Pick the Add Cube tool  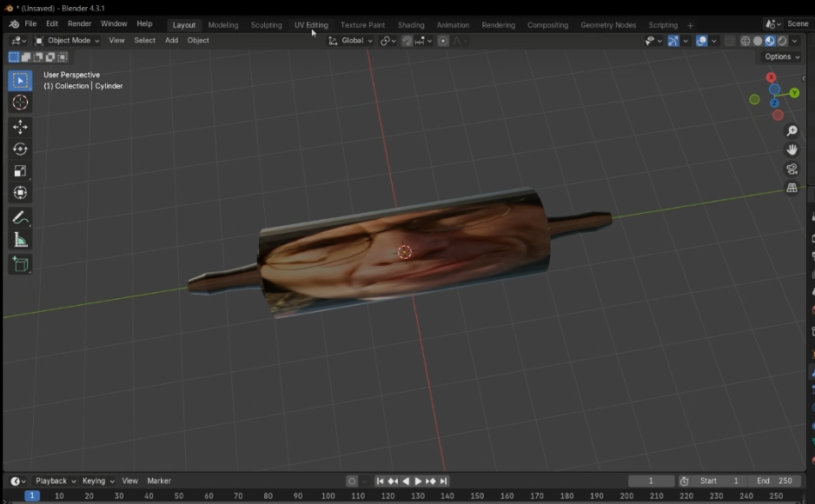pyautogui.click(x=20, y=264)
